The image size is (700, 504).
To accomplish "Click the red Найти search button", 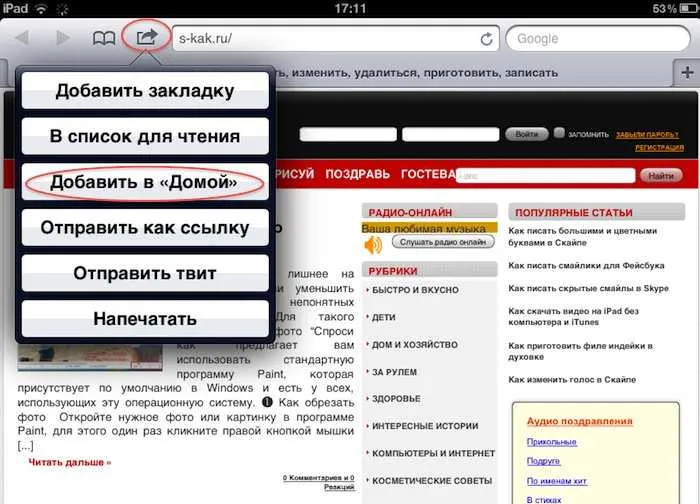I will tap(661, 176).
